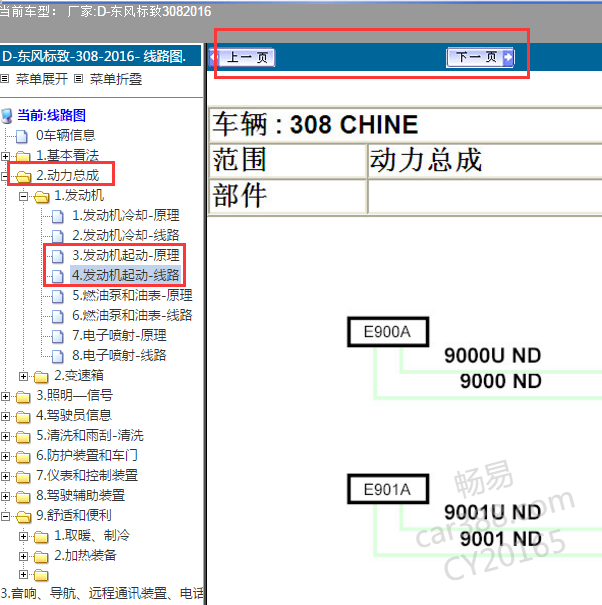Image resolution: width=602 pixels, height=605 pixels.
Task: Click the folder icon of 2.变速箱
Action: 41,377
